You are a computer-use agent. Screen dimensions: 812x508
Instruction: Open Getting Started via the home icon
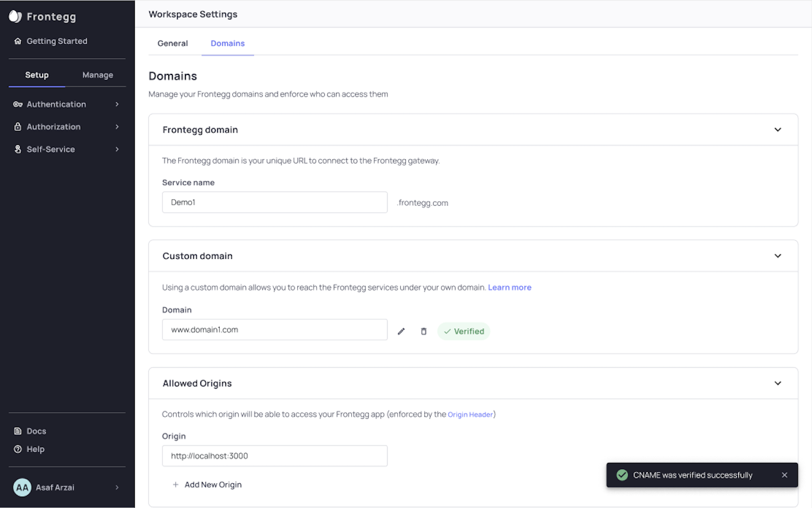pos(17,41)
